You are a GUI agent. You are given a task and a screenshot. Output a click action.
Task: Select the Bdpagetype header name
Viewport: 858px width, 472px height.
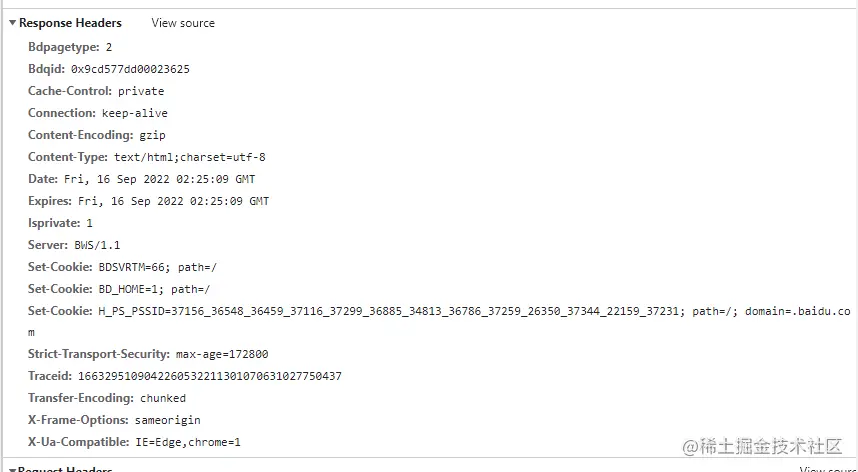point(64,47)
